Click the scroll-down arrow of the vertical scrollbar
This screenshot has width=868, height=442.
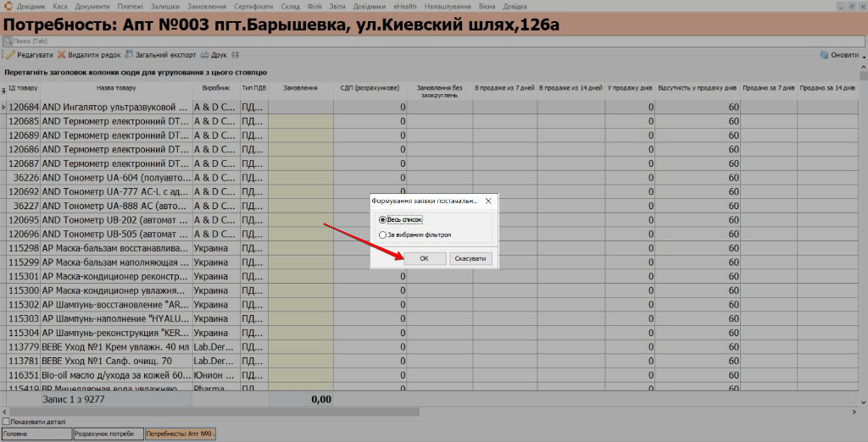(863, 403)
